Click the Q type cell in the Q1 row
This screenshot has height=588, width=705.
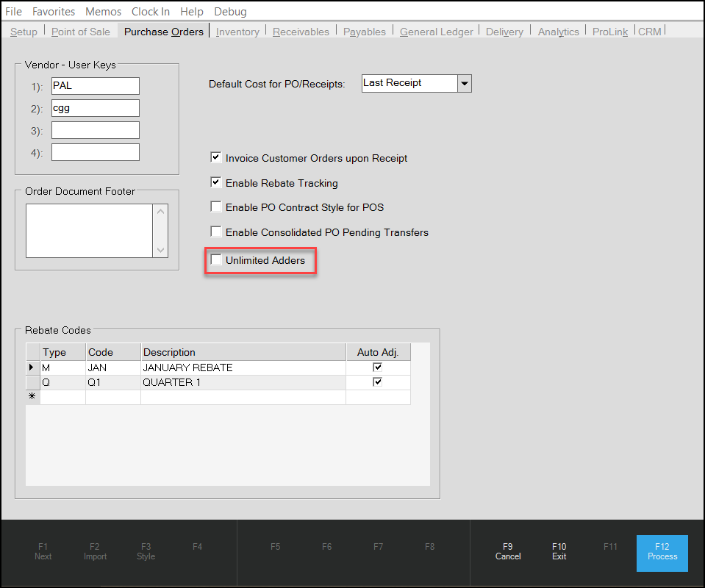(x=63, y=382)
